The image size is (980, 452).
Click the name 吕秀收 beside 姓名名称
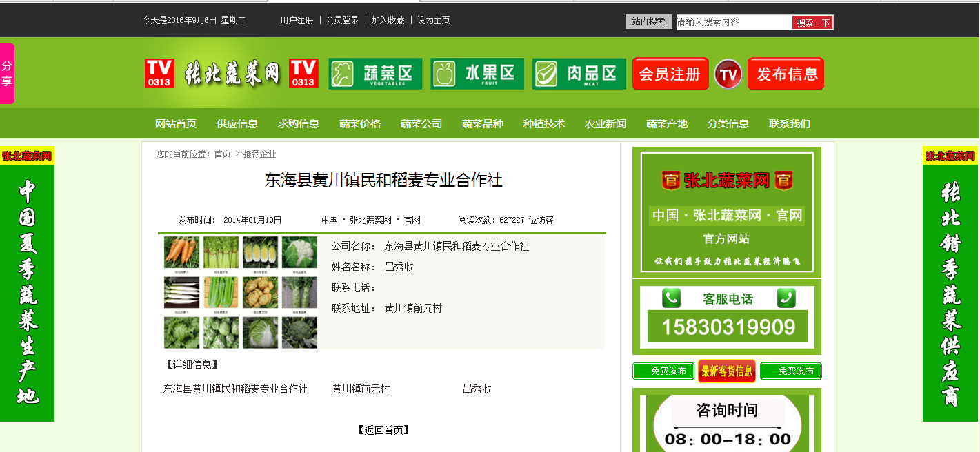coord(399,267)
